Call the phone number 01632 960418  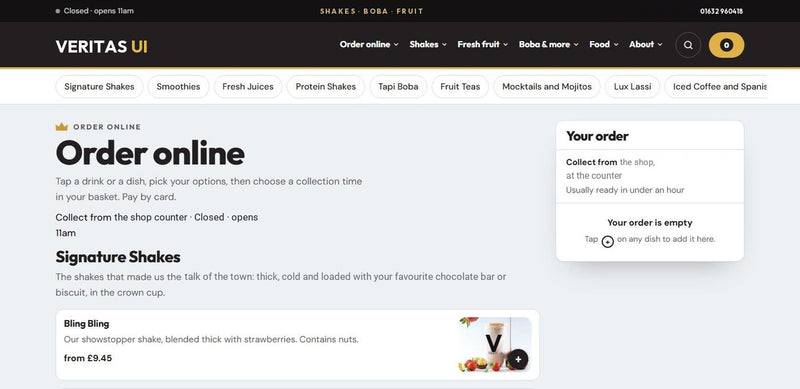pos(721,11)
